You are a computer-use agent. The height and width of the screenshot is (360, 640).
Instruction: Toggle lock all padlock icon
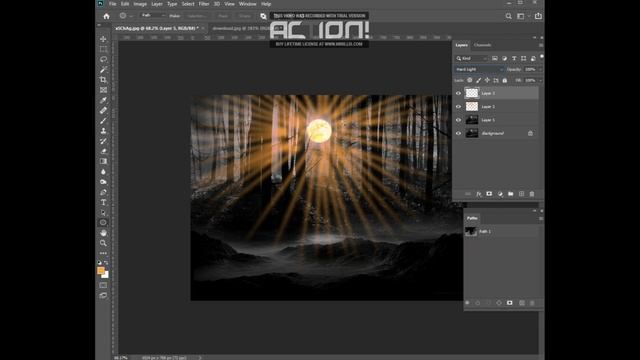[504, 80]
